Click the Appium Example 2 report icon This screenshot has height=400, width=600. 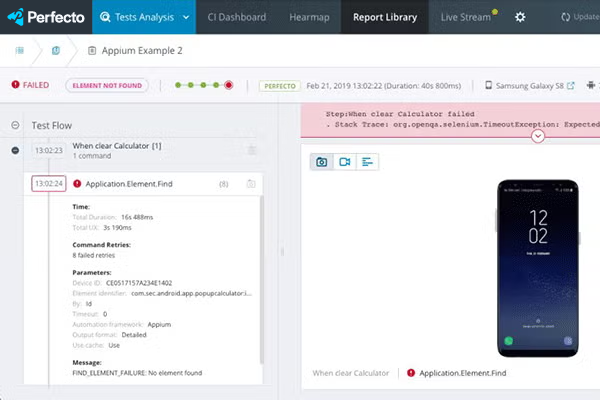92,51
